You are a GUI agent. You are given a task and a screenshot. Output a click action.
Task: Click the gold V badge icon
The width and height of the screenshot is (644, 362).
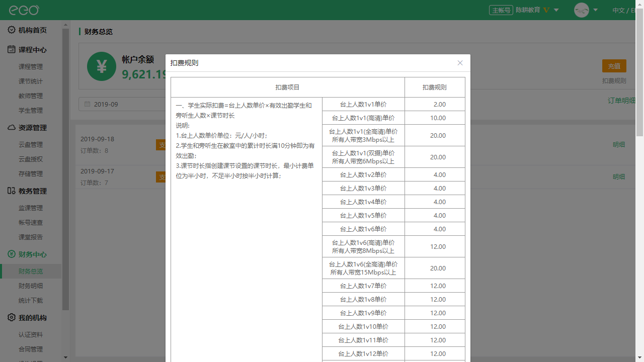point(546,10)
